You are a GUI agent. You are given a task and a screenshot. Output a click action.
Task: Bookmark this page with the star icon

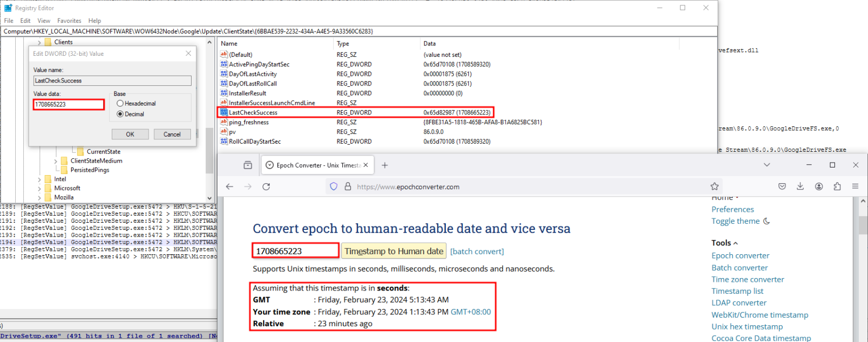click(x=714, y=186)
